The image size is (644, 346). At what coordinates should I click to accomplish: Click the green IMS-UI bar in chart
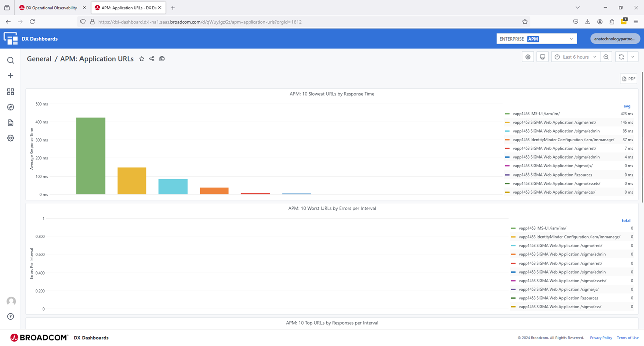click(91, 155)
